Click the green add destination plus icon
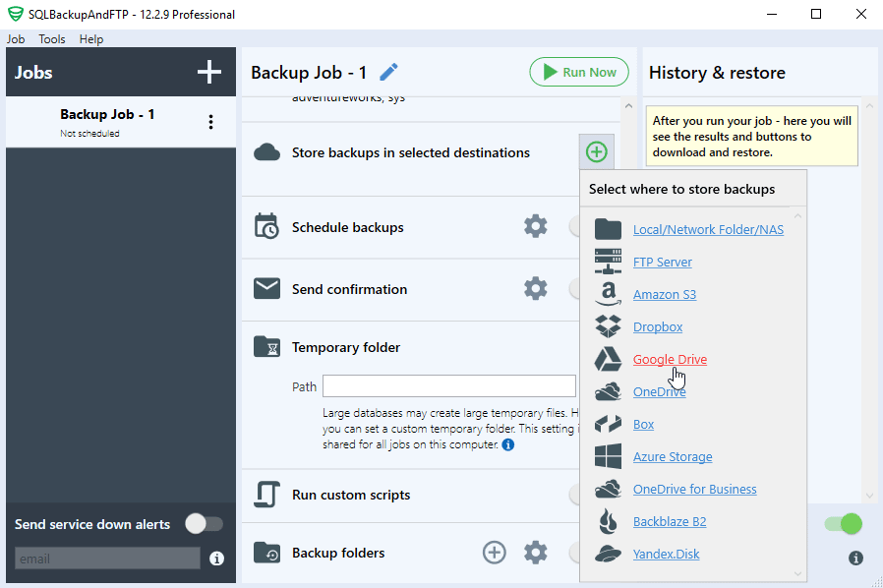 pos(596,151)
